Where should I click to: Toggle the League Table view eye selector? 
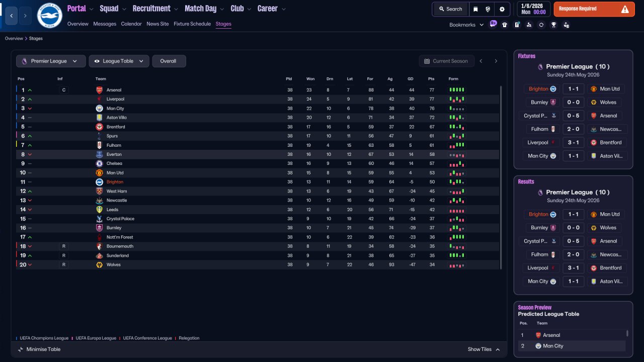pos(119,61)
